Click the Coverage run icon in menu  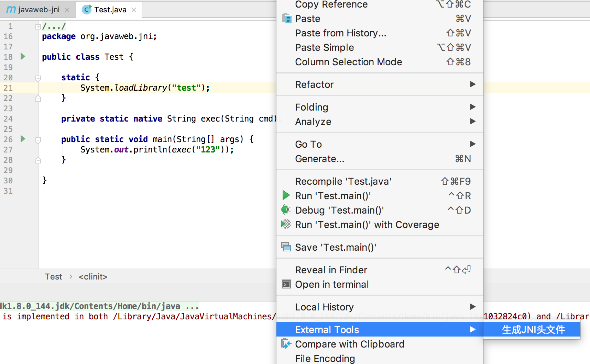click(286, 224)
